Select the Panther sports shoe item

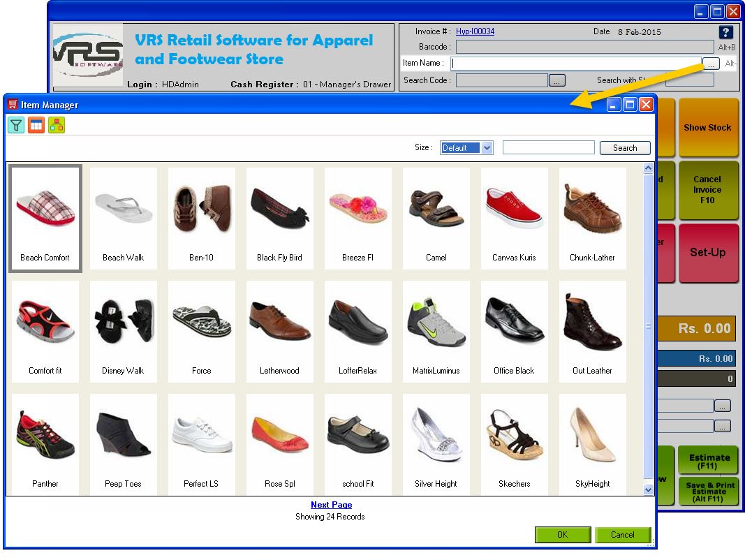[45, 445]
